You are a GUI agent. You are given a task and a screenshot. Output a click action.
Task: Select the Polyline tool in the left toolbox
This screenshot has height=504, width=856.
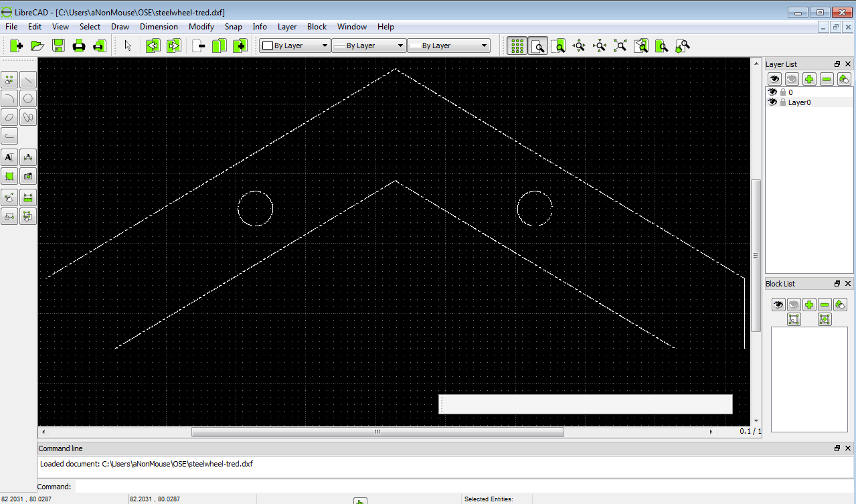9,136
